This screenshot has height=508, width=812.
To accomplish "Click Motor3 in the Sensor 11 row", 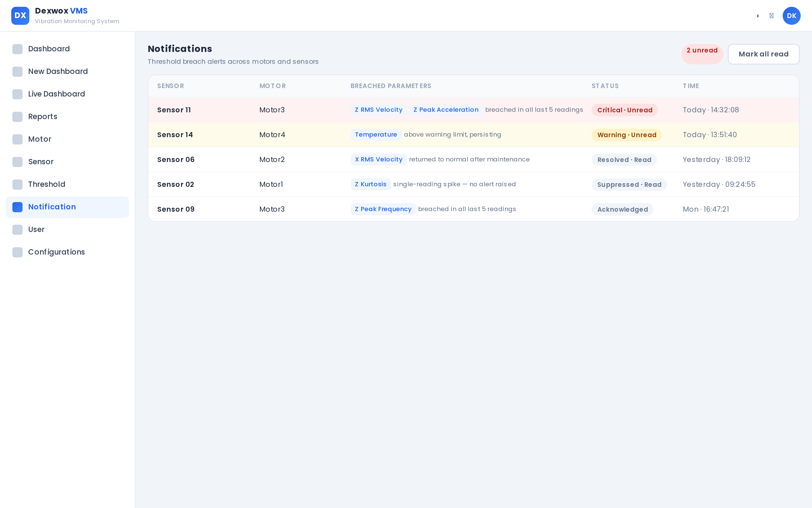I will (272, 110).
